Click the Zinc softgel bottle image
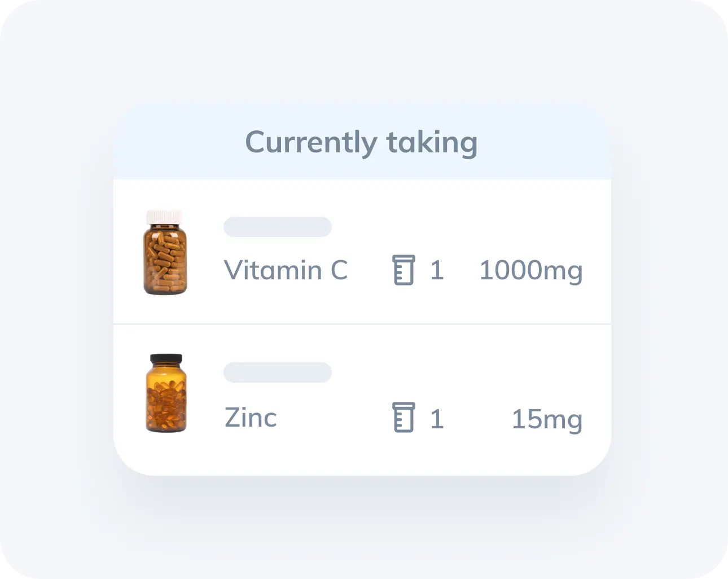 166,393
